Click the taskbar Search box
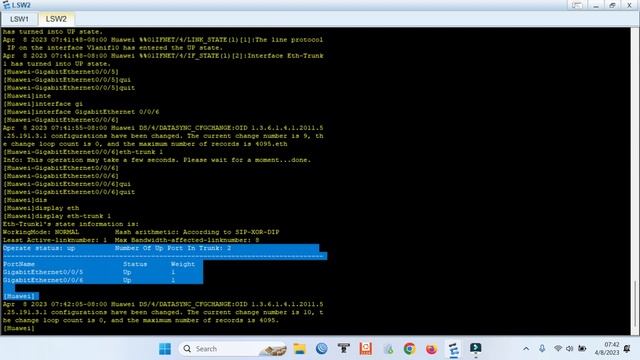Image resolution: width=640 pixels, height=360 pixels. click(233, 349)
